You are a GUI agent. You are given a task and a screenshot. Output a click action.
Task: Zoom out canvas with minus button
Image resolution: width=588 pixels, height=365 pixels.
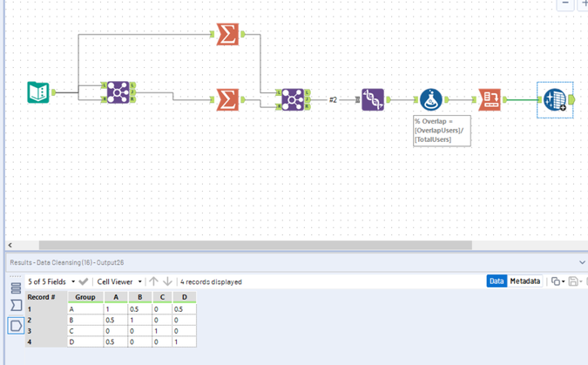tap(565, 3)
